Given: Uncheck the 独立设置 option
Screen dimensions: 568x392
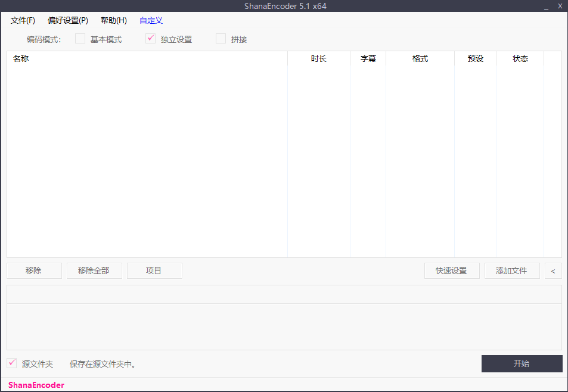Looking at the screenshot, I should click(x=150, y=39).
